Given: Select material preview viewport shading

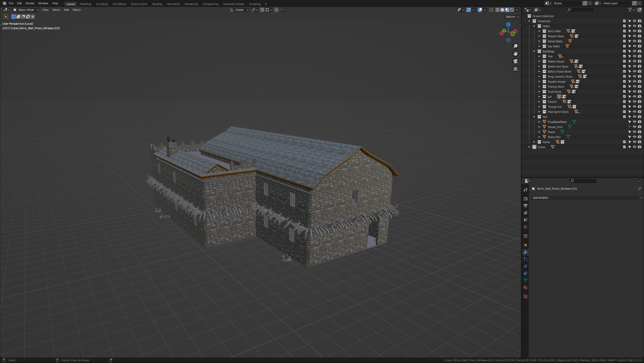Looking at the screenshot, I should pos(507,10).
